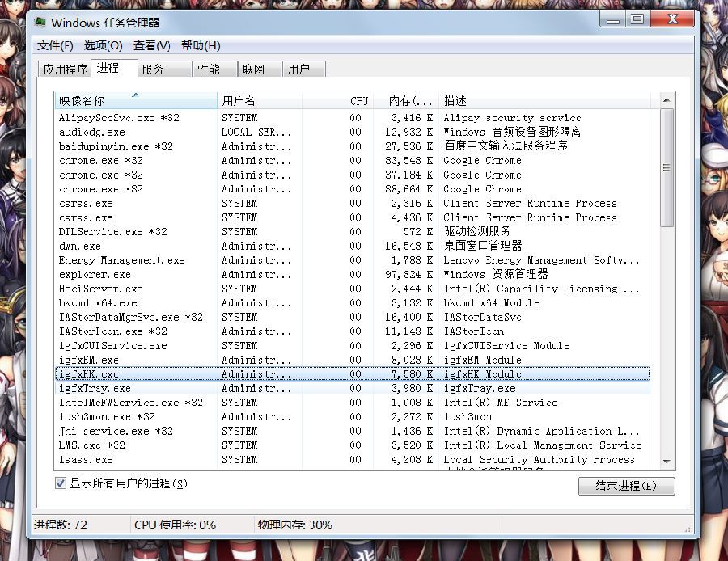Select the HeciServer.exe process row
The width and height of the screenshot is (728, 561).
[x=353, y=289]
